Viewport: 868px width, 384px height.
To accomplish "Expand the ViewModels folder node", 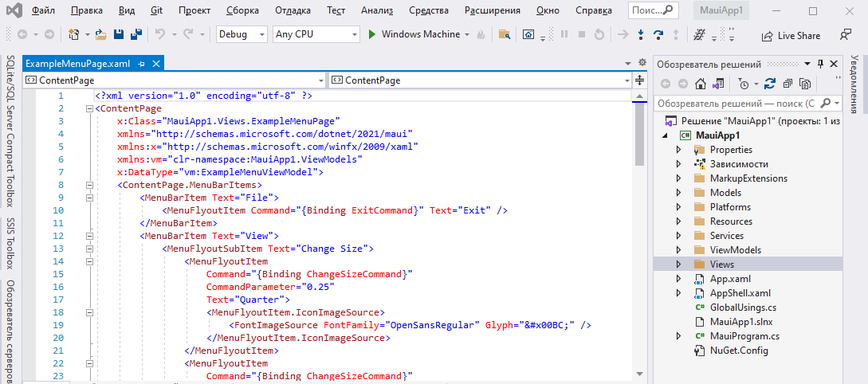I will click(678, 250).
